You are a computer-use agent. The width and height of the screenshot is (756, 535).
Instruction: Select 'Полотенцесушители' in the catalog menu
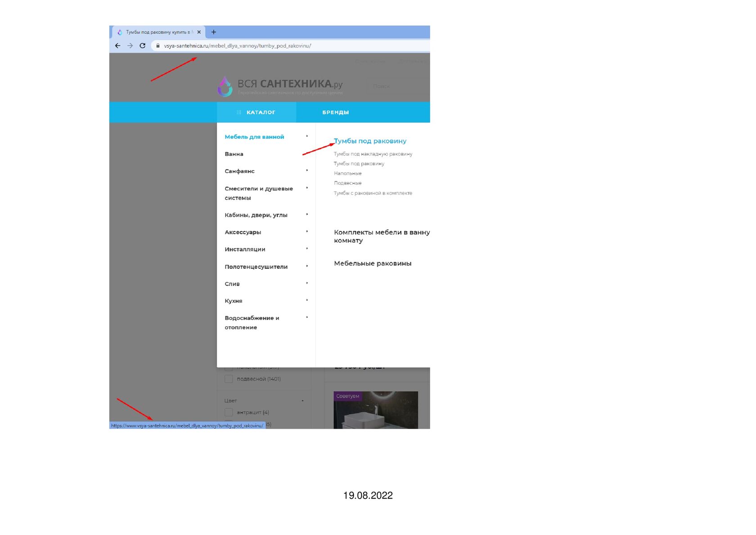[256, 267]
